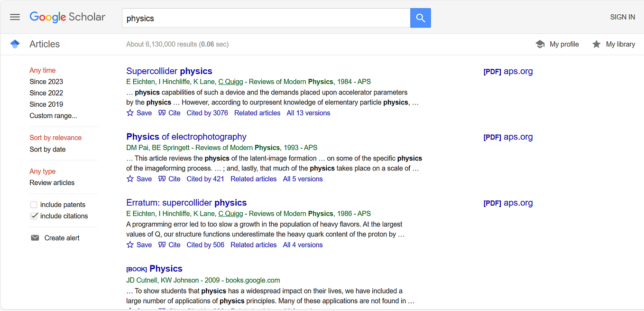Screen dimensions: 644x311
Task: Click the blue search magnifier icon
Action: point(420,18)
